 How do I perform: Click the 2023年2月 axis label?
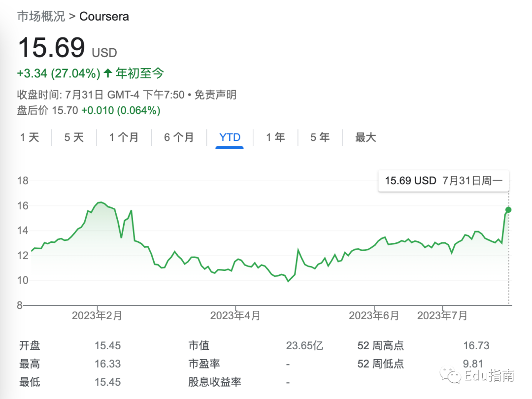[x=97, y=316]
